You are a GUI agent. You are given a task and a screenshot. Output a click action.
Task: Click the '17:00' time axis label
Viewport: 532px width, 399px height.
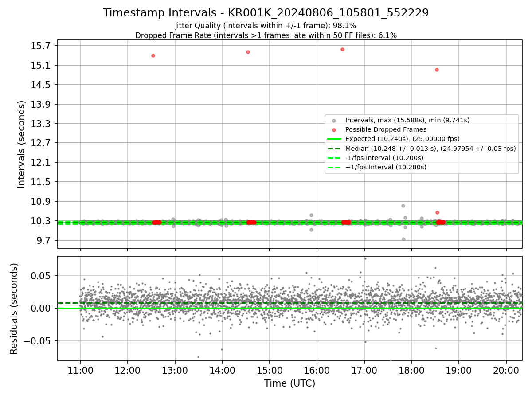click(x=364, y=370)
